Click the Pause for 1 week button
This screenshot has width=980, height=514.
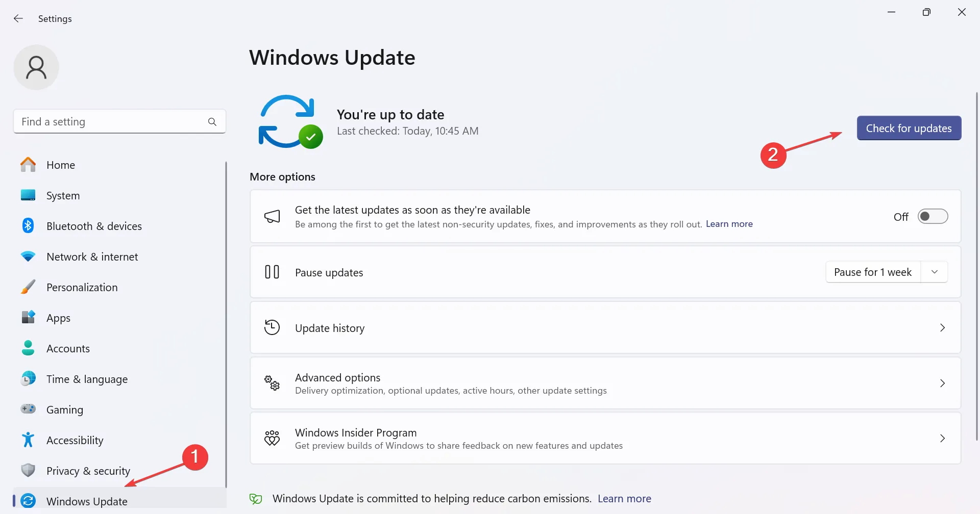click(873, 272)
